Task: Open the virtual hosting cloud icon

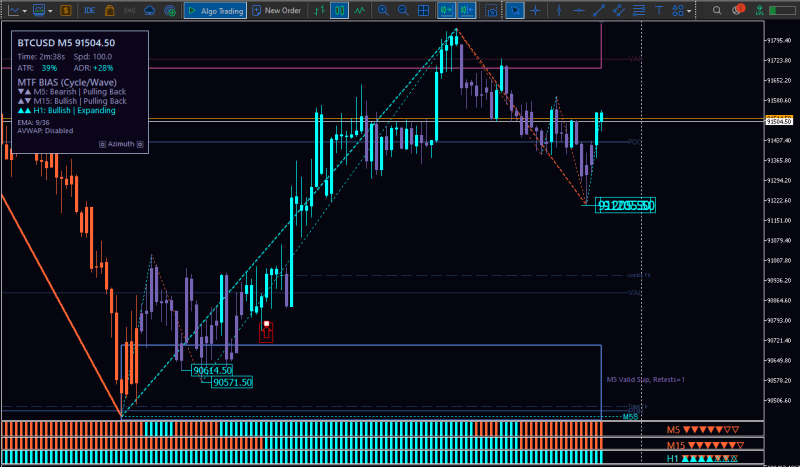Action: 149,10
